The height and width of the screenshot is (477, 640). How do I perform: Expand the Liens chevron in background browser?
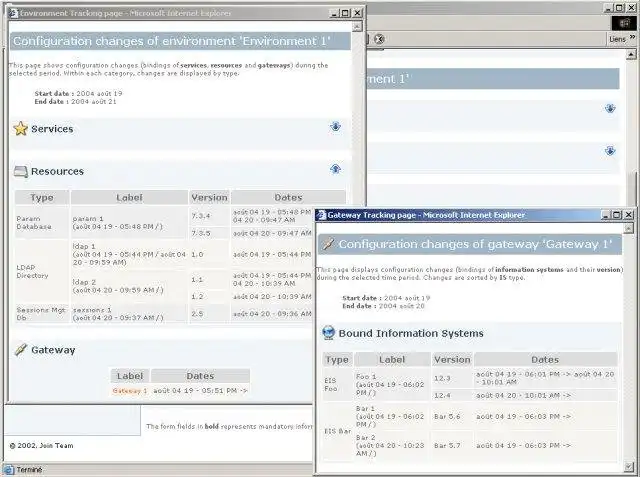click(632, 37)
